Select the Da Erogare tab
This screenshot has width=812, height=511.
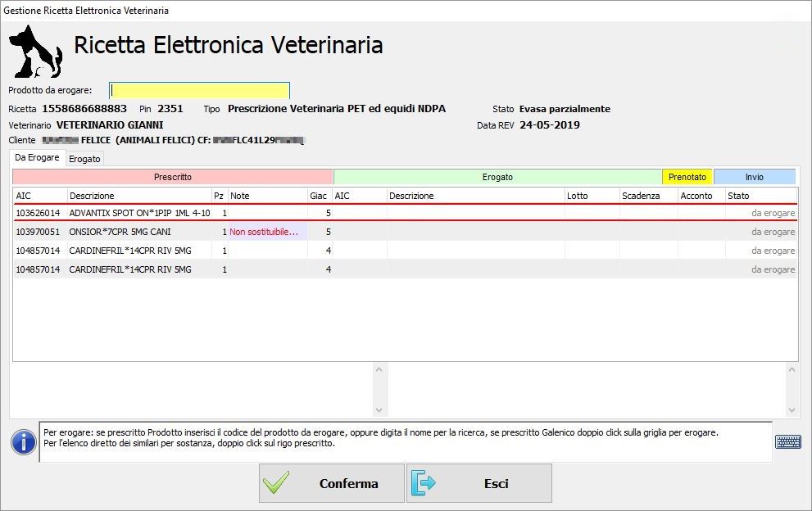pyautogui.click(x=37, y=157)
